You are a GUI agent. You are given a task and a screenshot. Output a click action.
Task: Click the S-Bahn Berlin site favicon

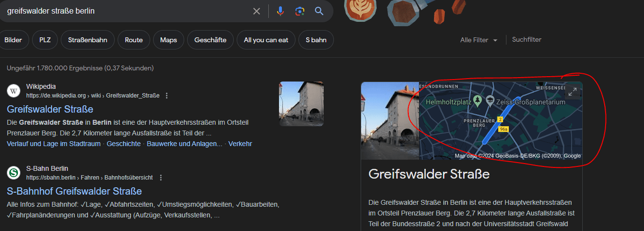click(x=14, y=173)
